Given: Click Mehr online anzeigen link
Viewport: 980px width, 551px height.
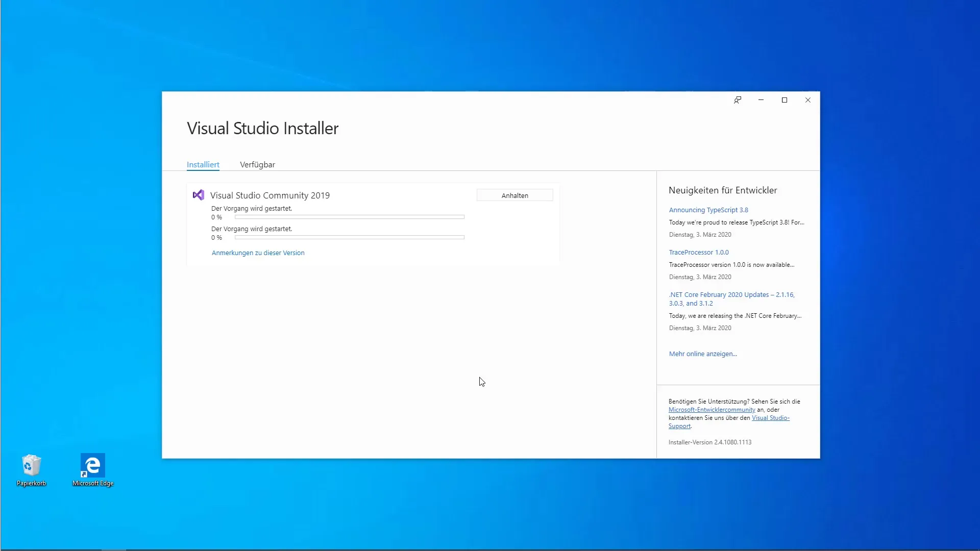Looking at the screenshot, I should (x=703, y=354).
